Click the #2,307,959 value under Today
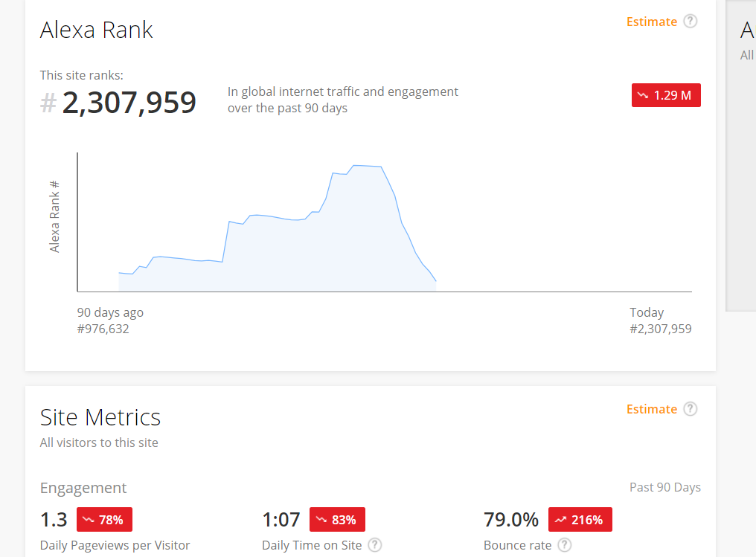This screenshot has height=557, width=756. tap(661, 329)
